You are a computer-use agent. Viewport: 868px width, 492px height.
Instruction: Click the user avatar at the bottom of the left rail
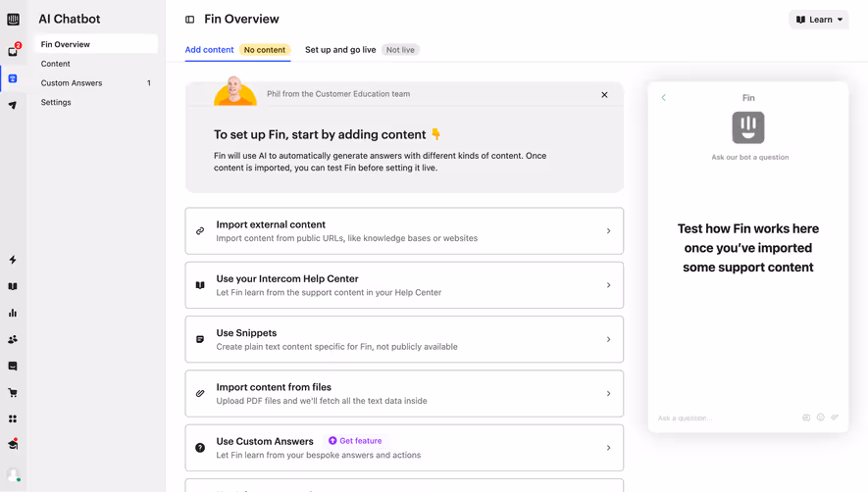pos(14,474)
